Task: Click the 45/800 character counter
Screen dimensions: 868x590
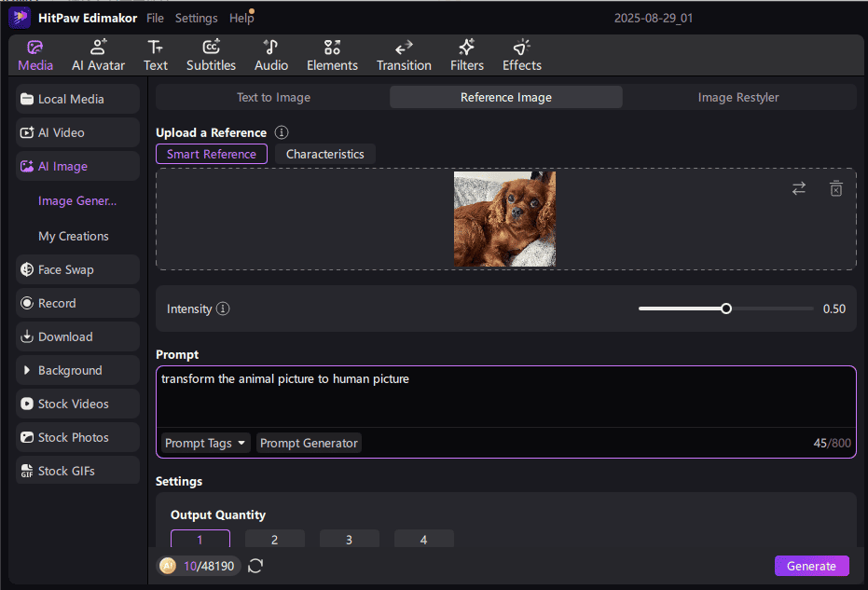Action: click(832, 443)
